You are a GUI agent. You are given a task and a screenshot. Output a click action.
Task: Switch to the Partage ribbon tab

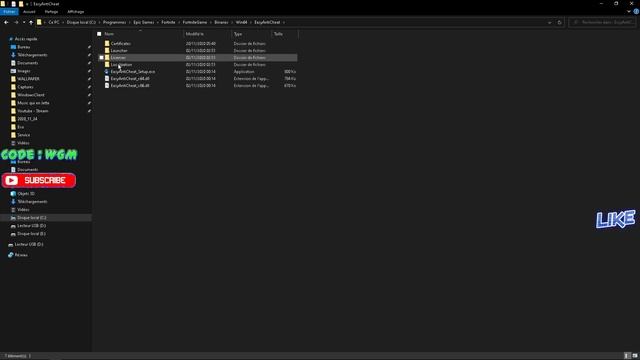point(51,12)
